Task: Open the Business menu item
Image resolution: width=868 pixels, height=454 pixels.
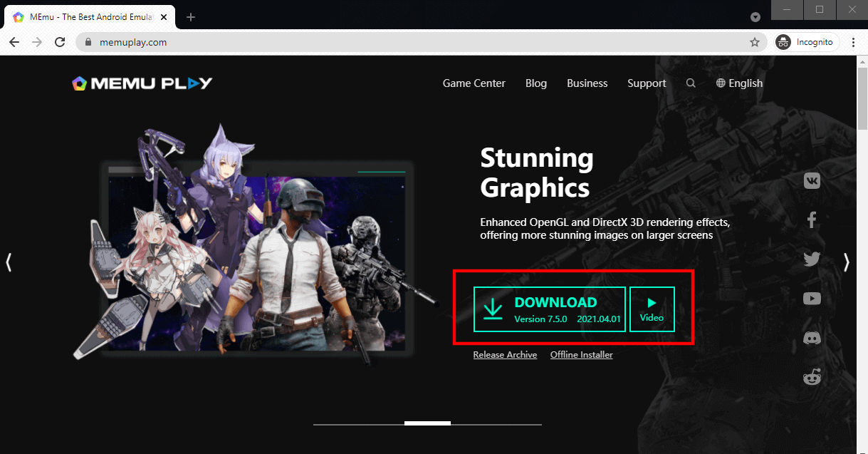Action: pos(587,83)
